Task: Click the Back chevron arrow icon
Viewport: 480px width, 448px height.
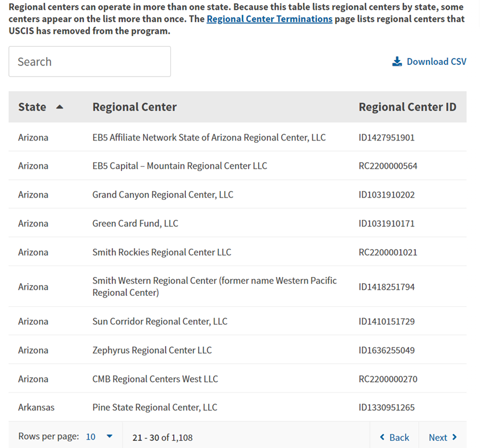Action: (x=382, y=437)
